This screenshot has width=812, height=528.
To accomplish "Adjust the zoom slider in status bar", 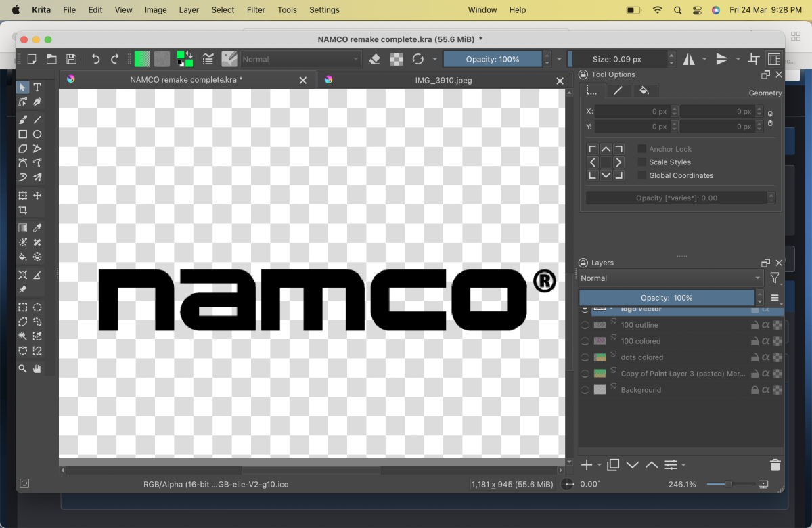I will [730, 484].
